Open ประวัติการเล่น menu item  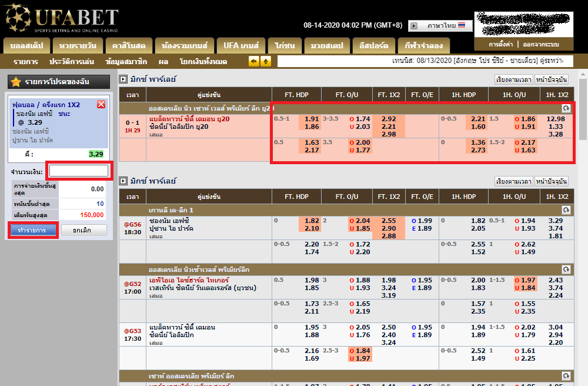pos(72,62)
